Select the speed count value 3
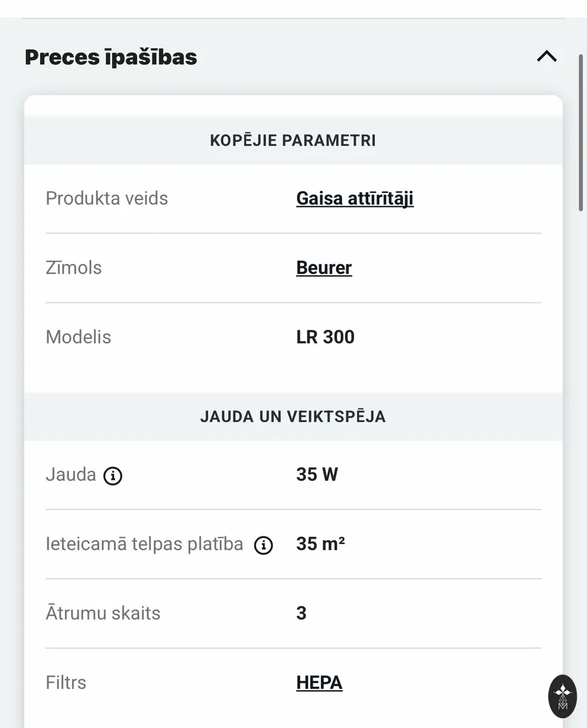 pyautogui.click(x=301, y=613)
